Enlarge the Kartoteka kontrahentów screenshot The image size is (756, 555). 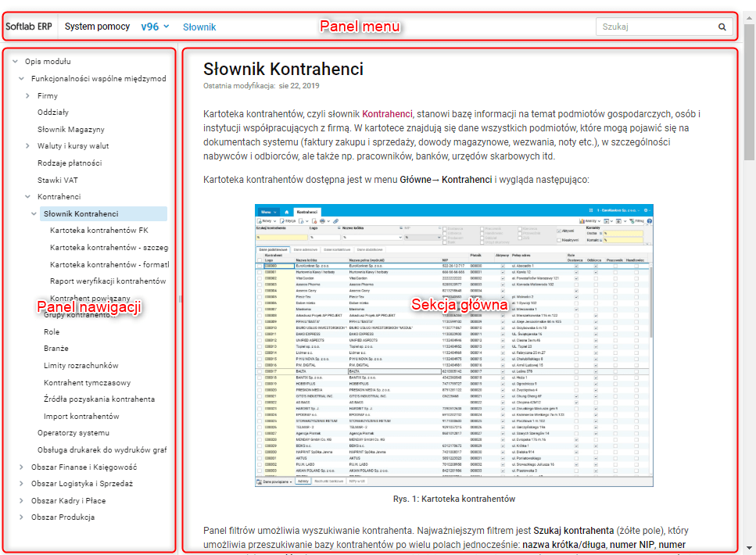453,346
